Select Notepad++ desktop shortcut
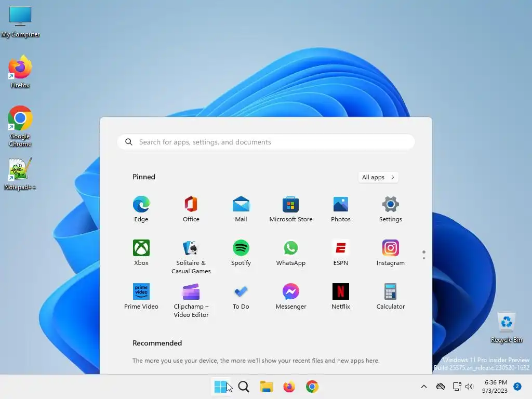Image resolution: width=532 pixels, height=399 pixels. pyautogui.click(x=20, y=174)
